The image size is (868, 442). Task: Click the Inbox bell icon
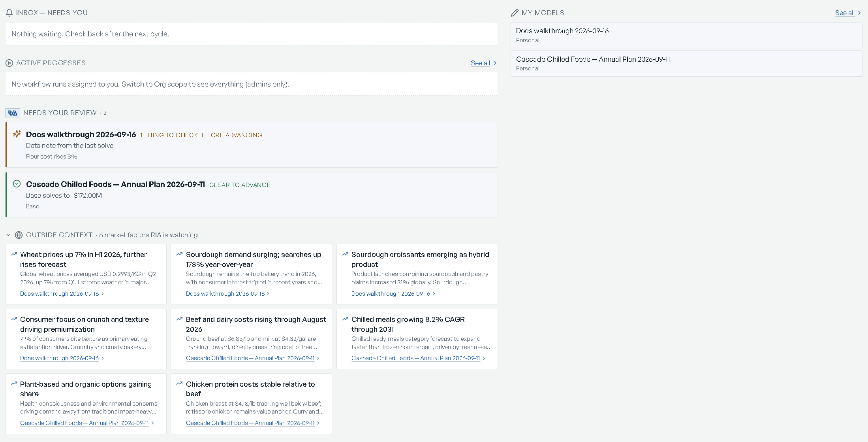point(9,13)
